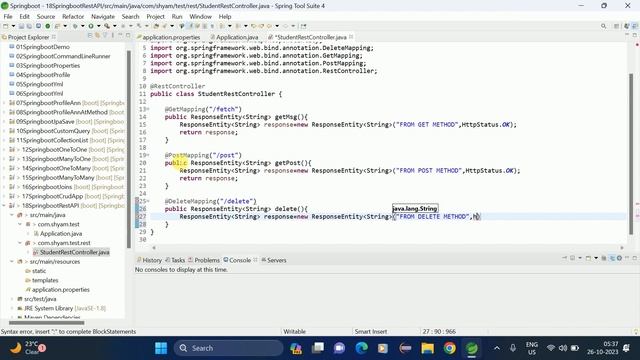Click the Spring Tool Suite taskbar icon

471,348
